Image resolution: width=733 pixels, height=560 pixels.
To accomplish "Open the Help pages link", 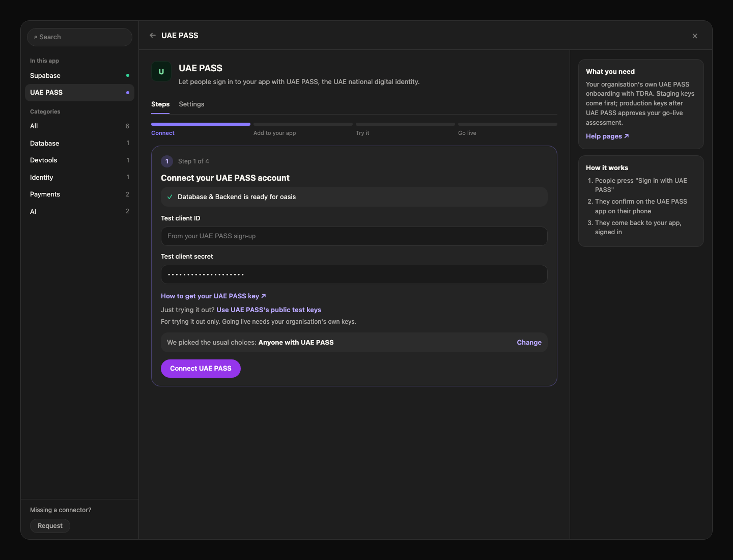I will coord(607,136).
